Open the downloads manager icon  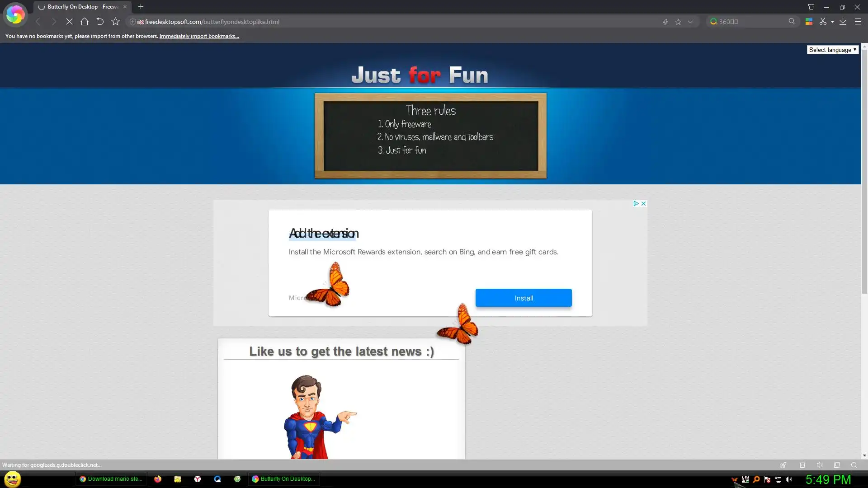[x=843, y=22]
